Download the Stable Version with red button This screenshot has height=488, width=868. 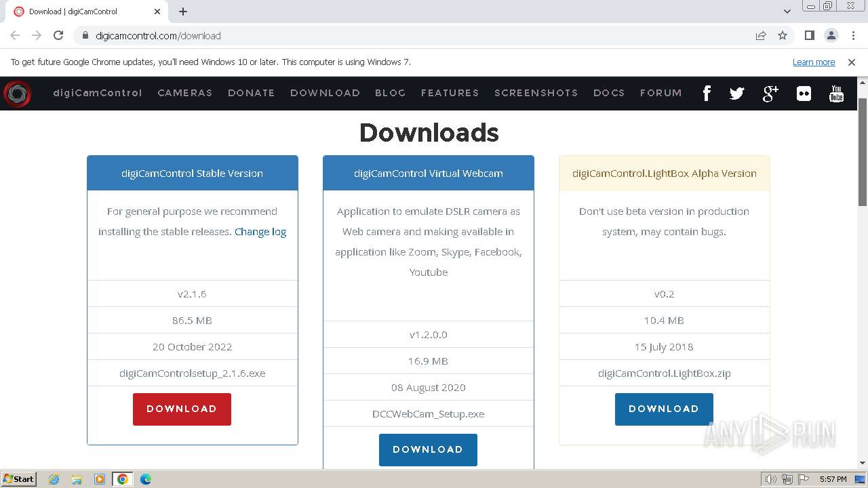(x=182, y=409)
